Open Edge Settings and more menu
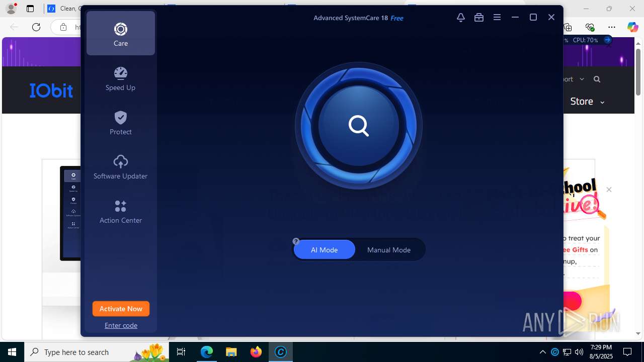The height and width of the screenshot is (362, 644). click(612, 27)
